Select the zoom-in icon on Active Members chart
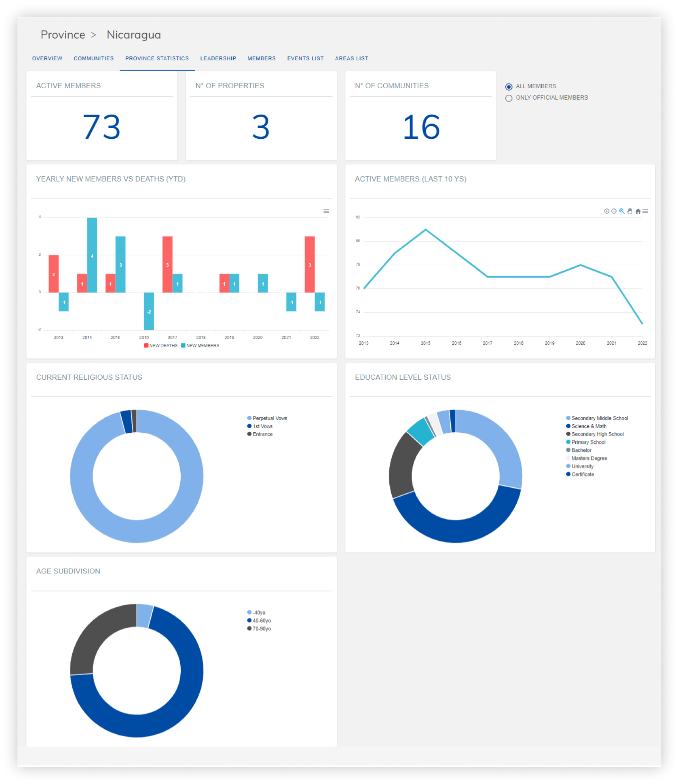Viewport: 678px width, 784px height. coord(607,211)
